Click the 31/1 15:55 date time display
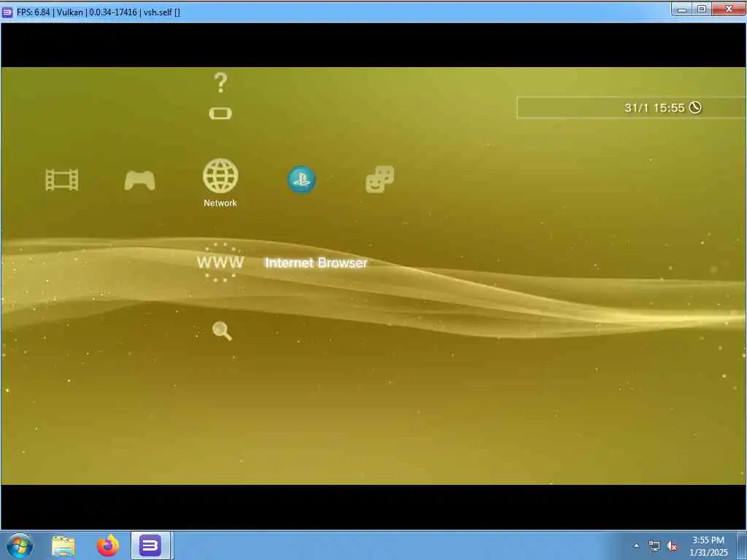The width and height of the screenshot is (747, 560). click(654, 108)
